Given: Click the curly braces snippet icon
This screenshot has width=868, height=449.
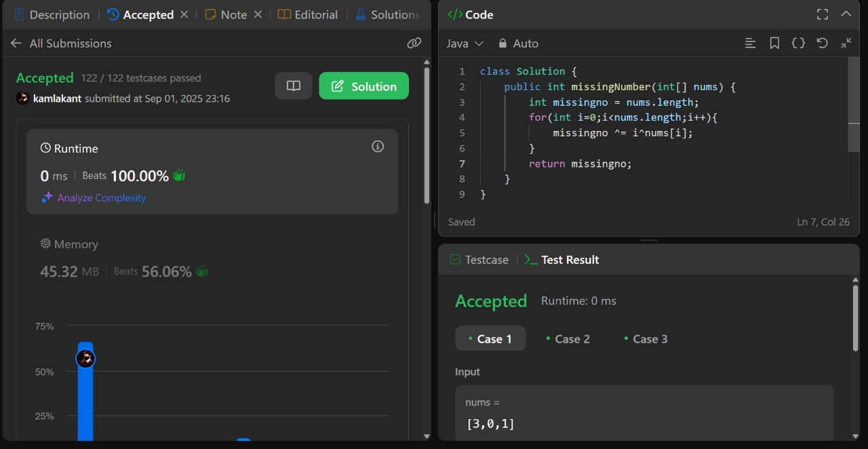Looking at the screenshot, I should (x=798, y=43).
